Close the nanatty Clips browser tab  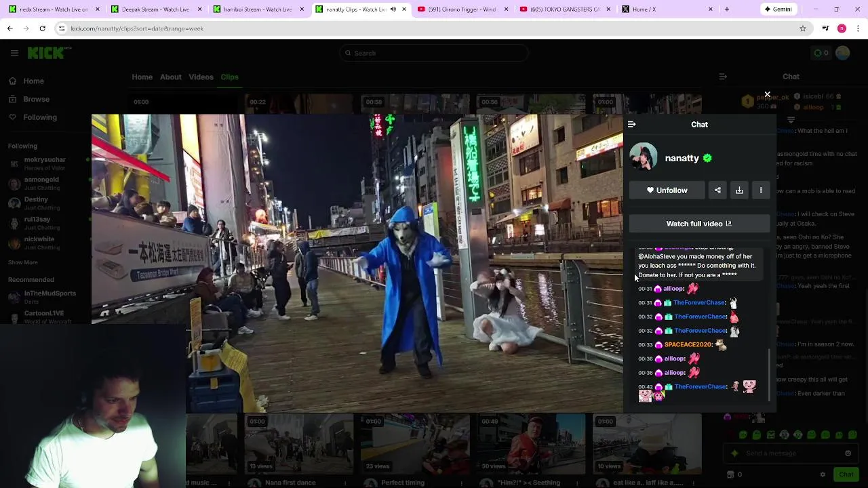pyautogui.click(x=404, y=9)
